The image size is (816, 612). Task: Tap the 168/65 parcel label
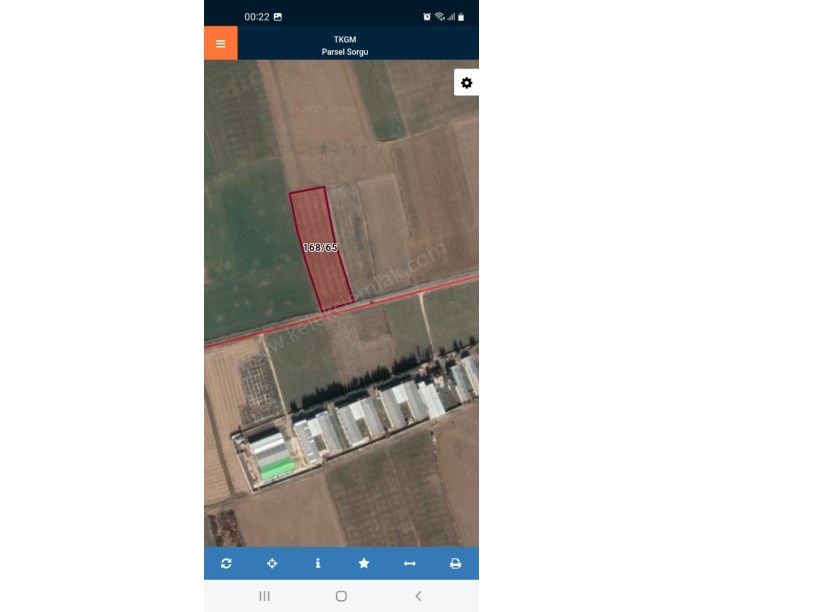pyautogui.click(x=320, y=247)
